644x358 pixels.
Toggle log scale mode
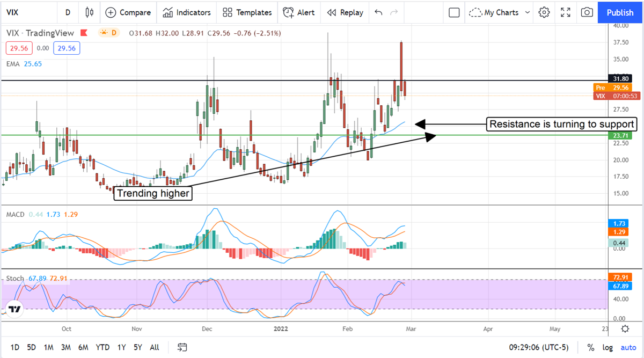pos(607,347)
